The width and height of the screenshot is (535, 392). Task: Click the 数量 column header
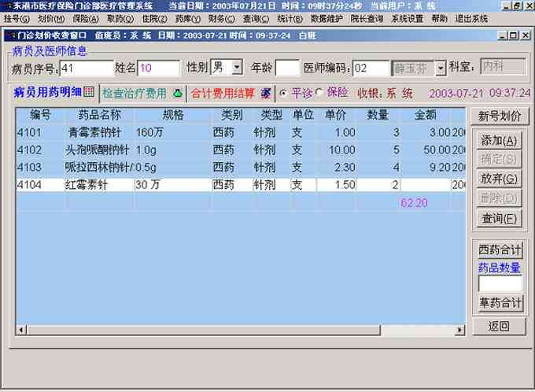[x=378, y=115]
